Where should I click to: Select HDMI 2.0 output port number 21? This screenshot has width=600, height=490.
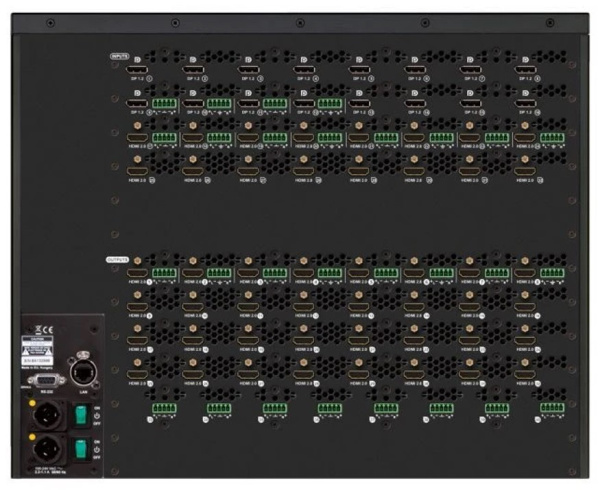(x=359, y=340)
